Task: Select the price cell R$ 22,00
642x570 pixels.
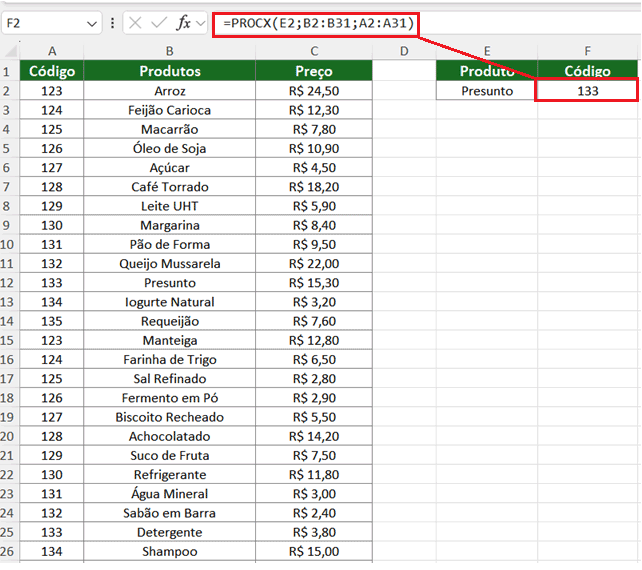Action: coord(314,264)
